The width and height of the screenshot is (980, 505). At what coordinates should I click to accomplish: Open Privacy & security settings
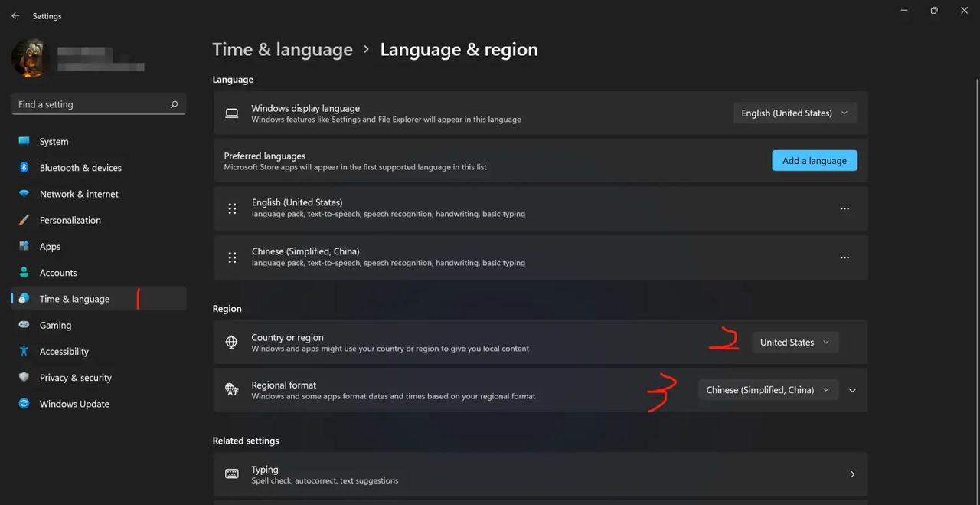25,377
